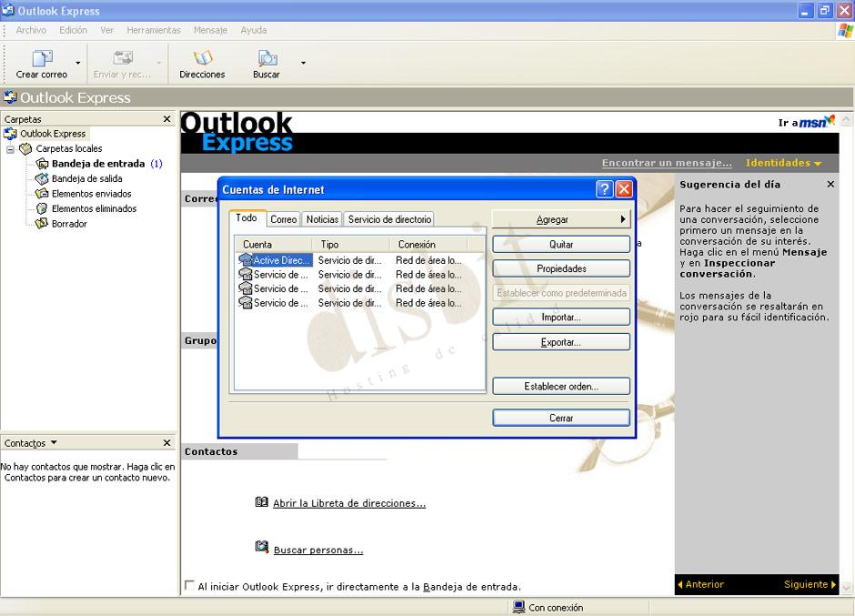Open Bandeja de entrada folder
Viewport: 855px width, 616px height.
pyautogui.click(x=97, y=164)
